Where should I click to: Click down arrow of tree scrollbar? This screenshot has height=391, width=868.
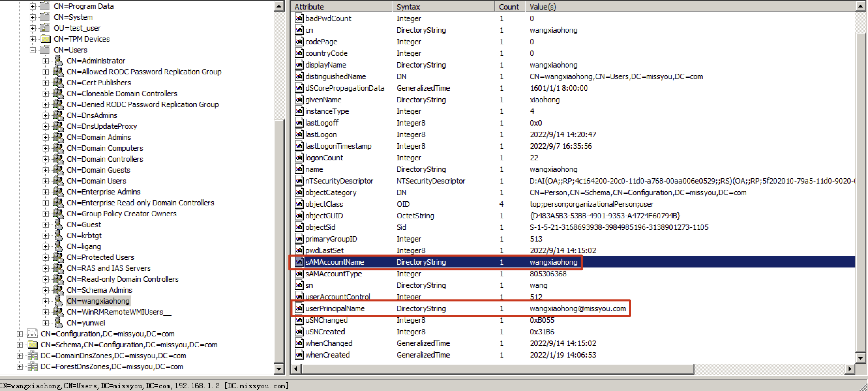pos(279,369)
